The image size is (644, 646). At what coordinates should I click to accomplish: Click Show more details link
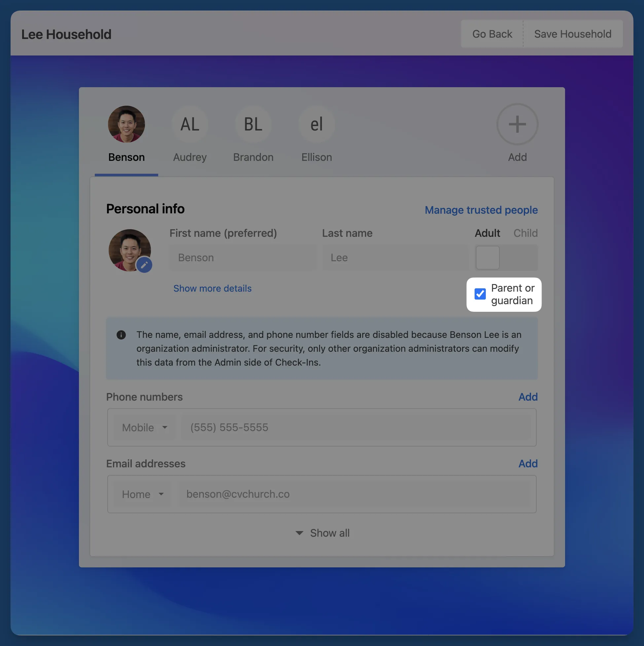pyautogui.click(x=212, y=288)
